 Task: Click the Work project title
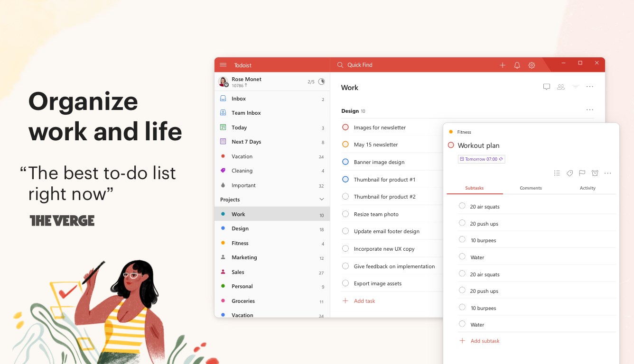350,88
